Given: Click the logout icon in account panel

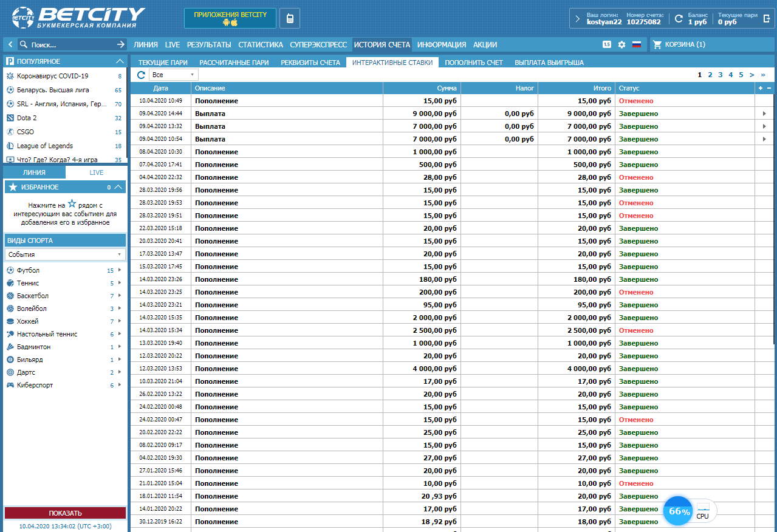Looking at the screenshot, I should click(767, 18).
